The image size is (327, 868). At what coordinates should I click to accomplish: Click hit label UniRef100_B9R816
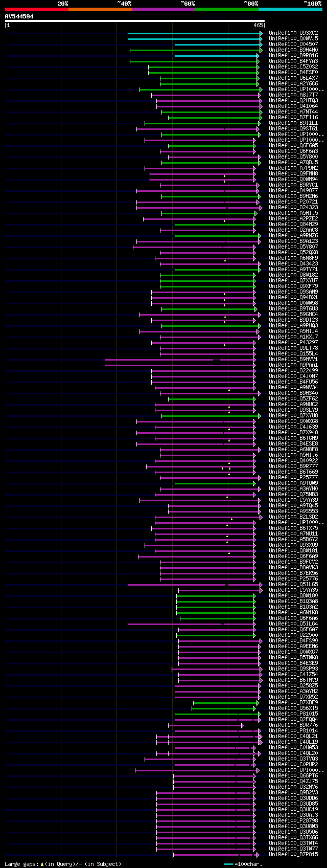(293, 56)
